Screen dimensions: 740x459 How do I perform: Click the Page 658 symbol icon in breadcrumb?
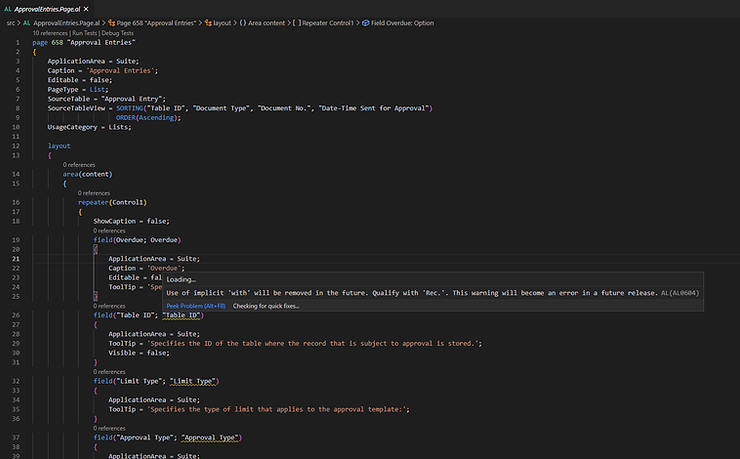(x=110, y=21)
